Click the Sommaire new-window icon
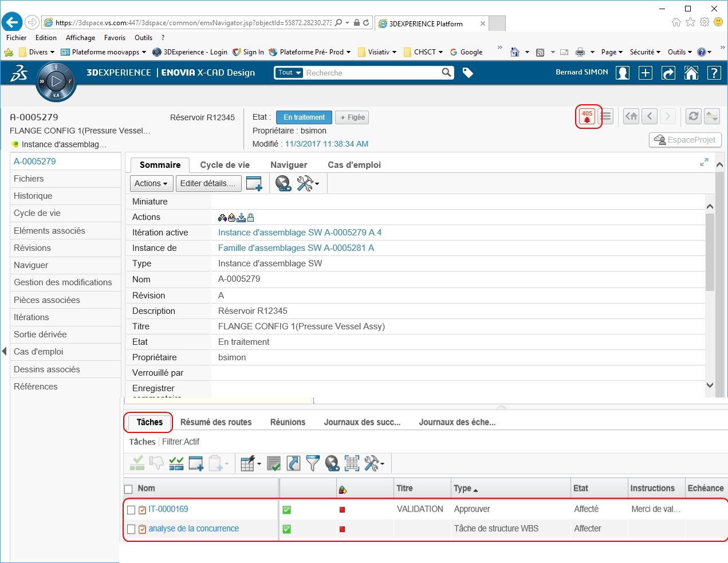 pos(254,183)
